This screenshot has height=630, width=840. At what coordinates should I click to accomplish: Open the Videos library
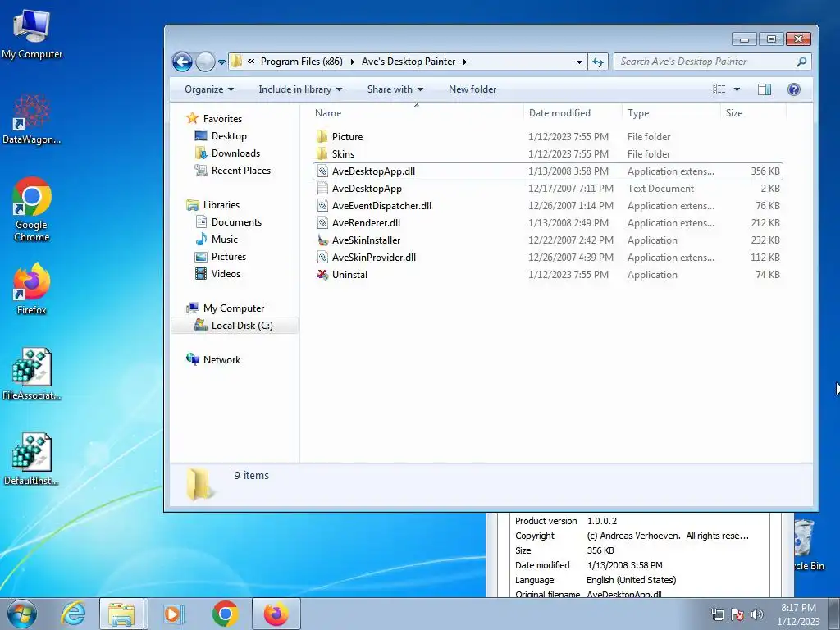coord(226,273)
